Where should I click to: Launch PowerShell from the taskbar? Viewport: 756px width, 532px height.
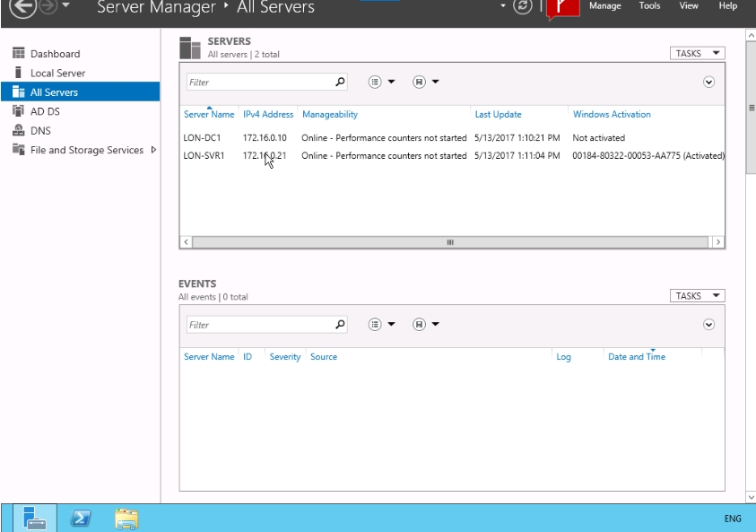pyautogui.click(x=81, y=519)
